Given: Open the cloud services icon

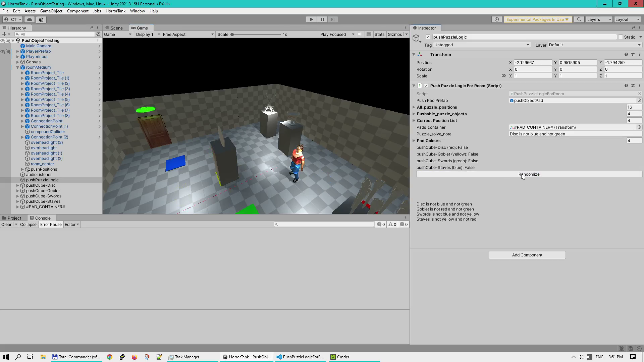Looking at the screenshot, I should tap(30, 19).
